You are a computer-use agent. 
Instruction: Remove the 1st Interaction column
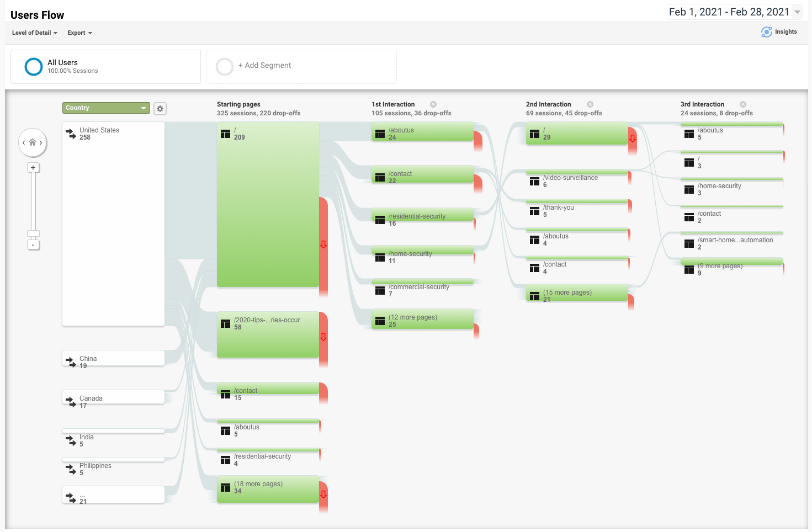(433, 104)
